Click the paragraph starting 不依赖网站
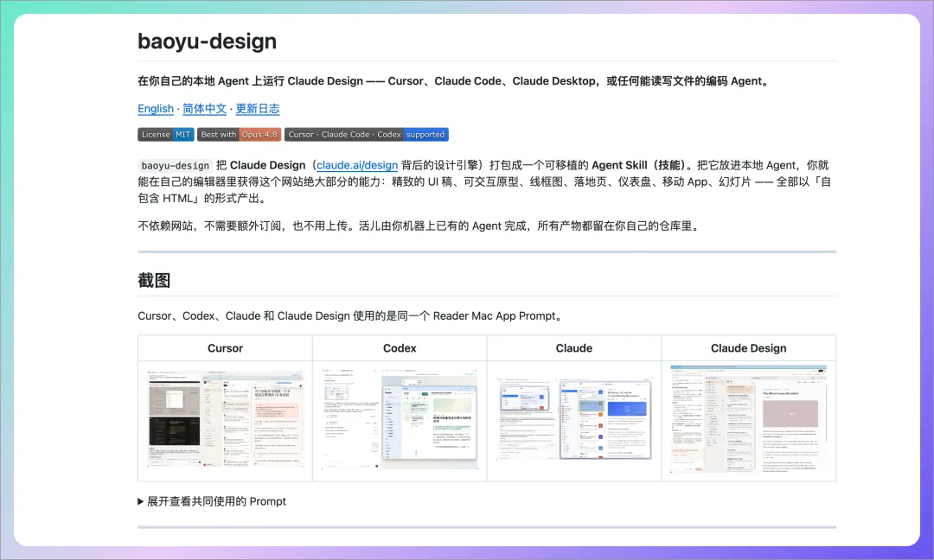 [x=420, y=226]
